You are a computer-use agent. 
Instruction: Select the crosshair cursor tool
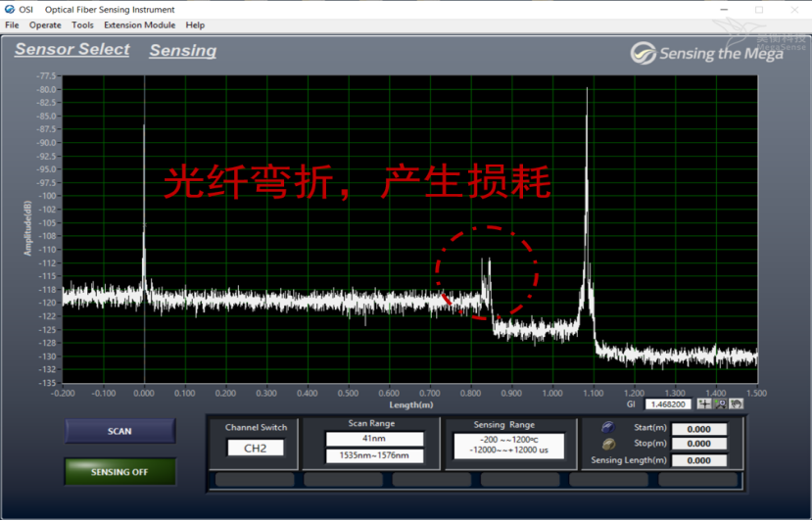click(704, 403)
